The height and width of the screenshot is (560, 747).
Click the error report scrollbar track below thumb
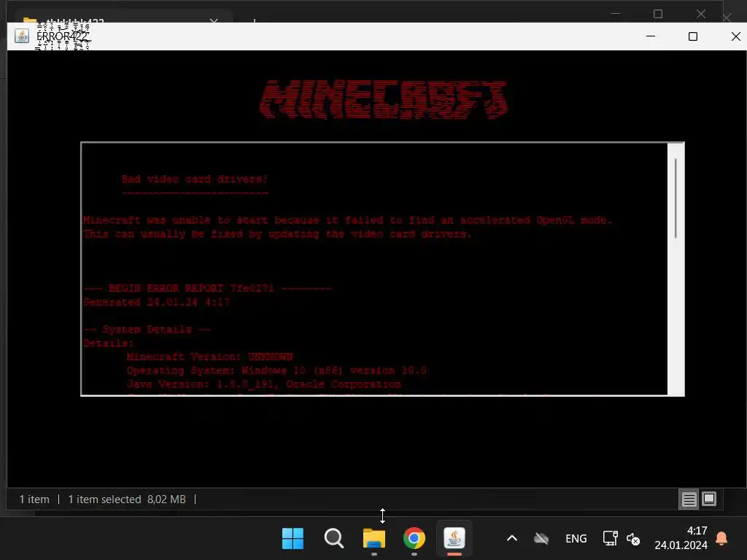coord(676,316)
